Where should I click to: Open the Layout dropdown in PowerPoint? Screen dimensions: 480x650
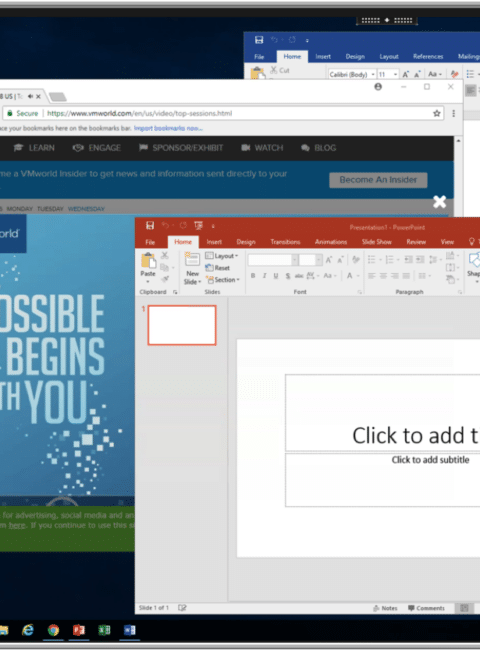pos(222,256)
